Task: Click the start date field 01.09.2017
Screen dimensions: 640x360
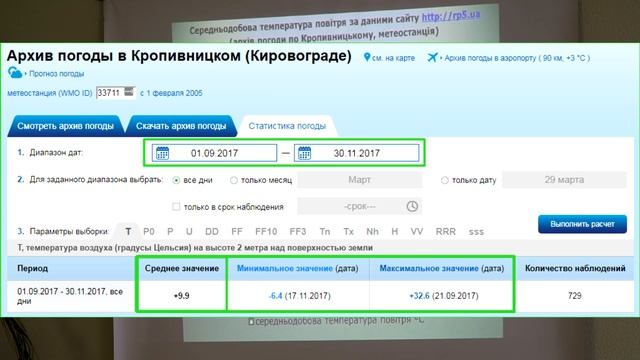Action: [x=214, y=153]
